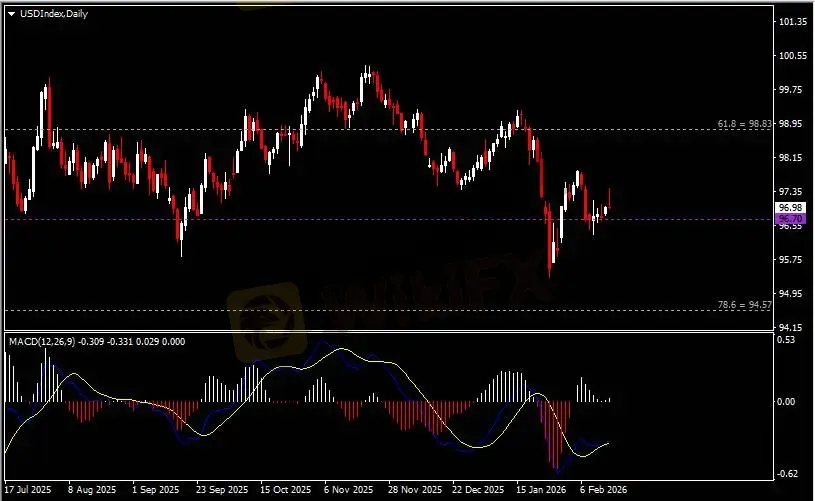This screenshot has width=815, height=501.
Task: Click the 6 Feb 2026 date label
Action: click(x=603, y=491)
